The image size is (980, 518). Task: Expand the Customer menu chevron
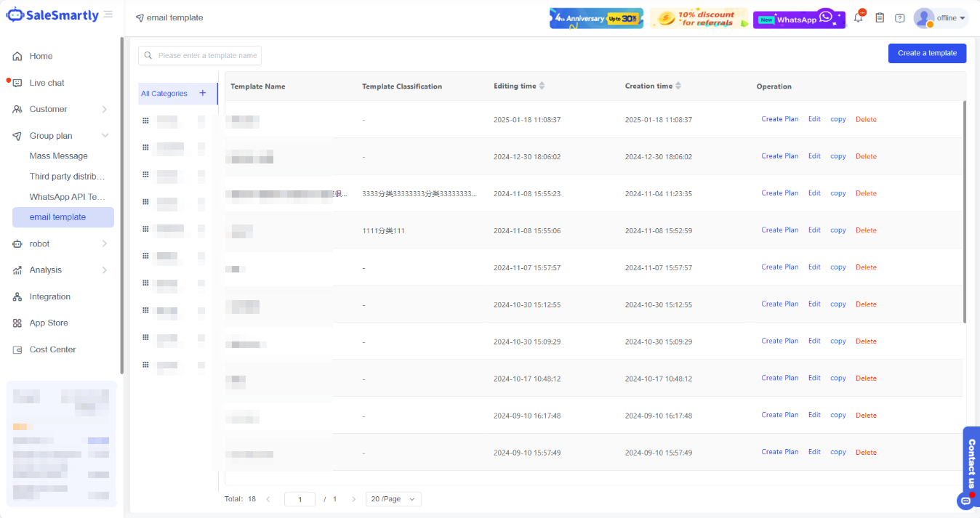tap(105, 110)
